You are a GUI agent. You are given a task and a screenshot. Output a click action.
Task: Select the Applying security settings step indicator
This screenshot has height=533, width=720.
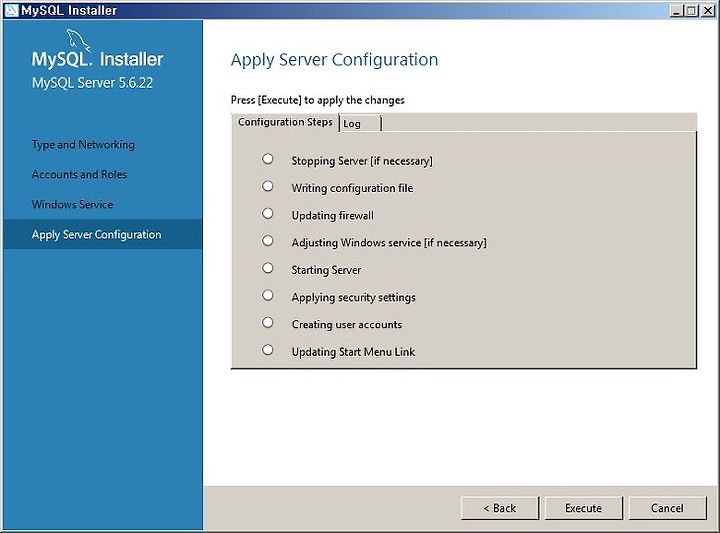(x=268, y=295)
